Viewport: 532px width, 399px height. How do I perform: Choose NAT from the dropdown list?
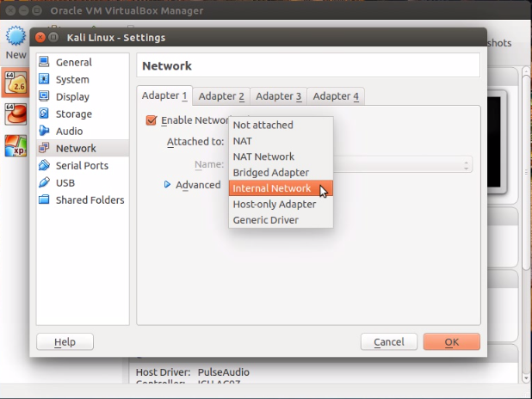(281, 141)
